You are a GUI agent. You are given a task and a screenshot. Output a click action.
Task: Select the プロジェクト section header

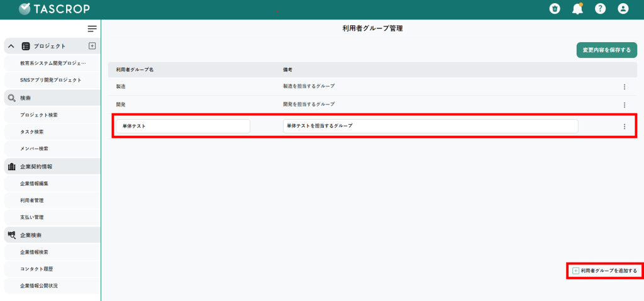[52, 46]
